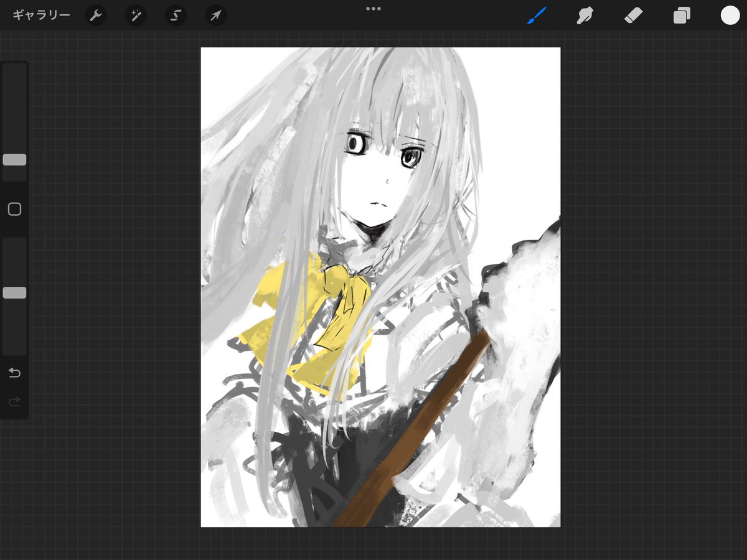Open the Actions wrench menu
747x560 pixels.
[95, 16]
